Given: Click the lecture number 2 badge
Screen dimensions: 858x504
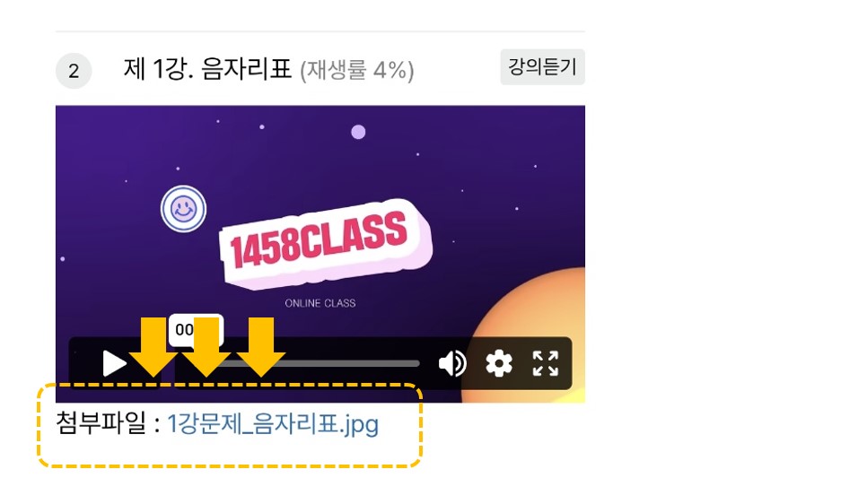Looking at the screenshot, I should pos(74,71).
